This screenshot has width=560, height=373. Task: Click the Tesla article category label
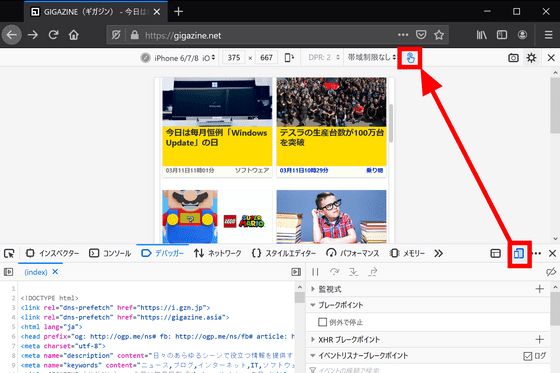click(375, 170)
